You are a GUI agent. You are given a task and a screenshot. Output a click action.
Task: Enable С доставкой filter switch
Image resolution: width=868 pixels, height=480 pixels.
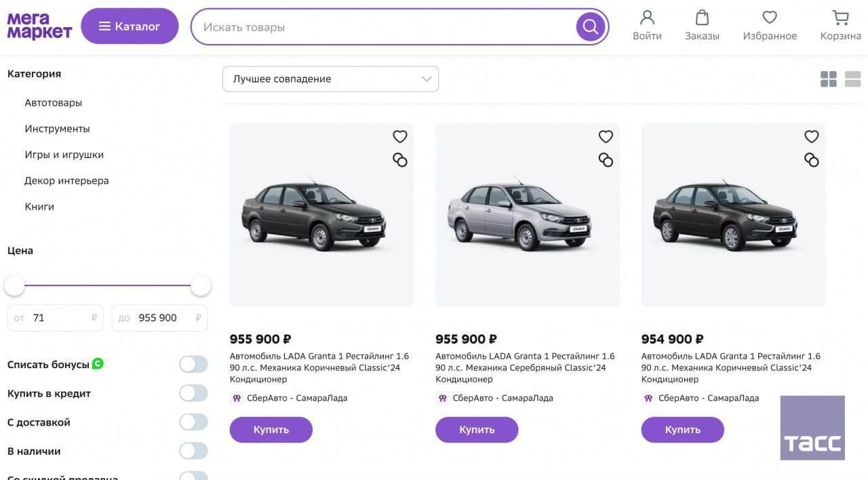193,422
